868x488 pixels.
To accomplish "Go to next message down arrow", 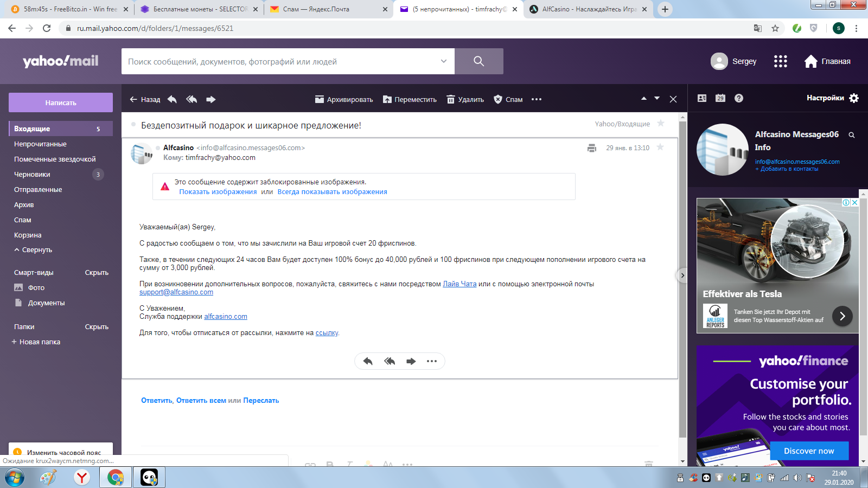I will pos(657,99).
